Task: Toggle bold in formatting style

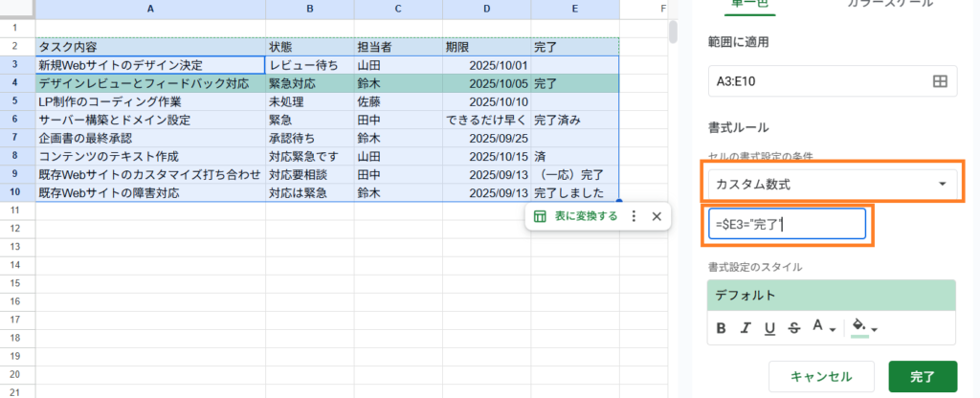Action: coord(723,328)
